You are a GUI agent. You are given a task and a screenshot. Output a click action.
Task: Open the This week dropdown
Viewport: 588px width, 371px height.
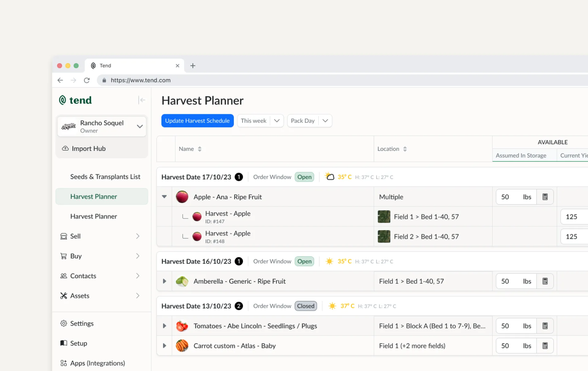260,121
